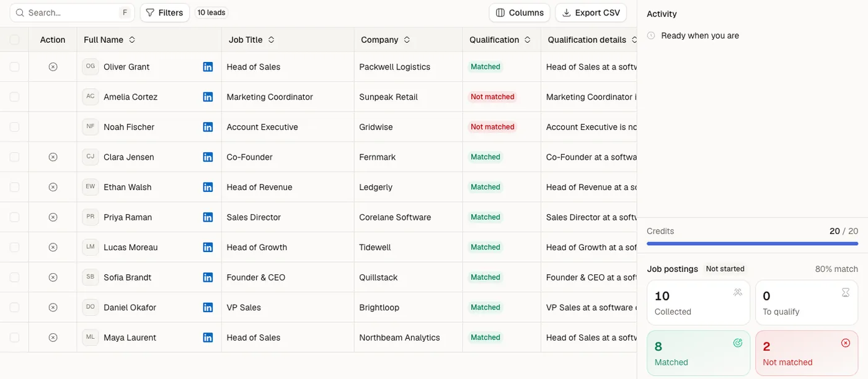Click Oliver Grant's Matched badge
Screen dimensions: 868x379
pyautogui.click(x=485, y=67)
